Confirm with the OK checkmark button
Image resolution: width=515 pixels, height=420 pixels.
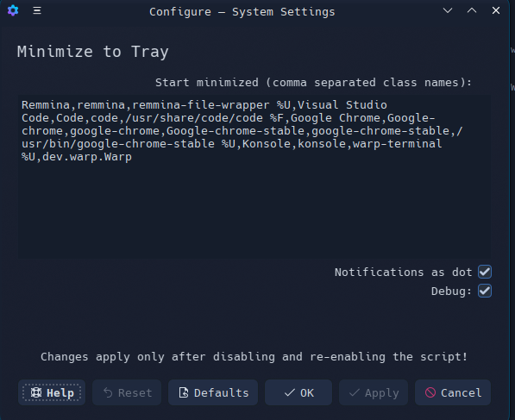coord(298,392)
